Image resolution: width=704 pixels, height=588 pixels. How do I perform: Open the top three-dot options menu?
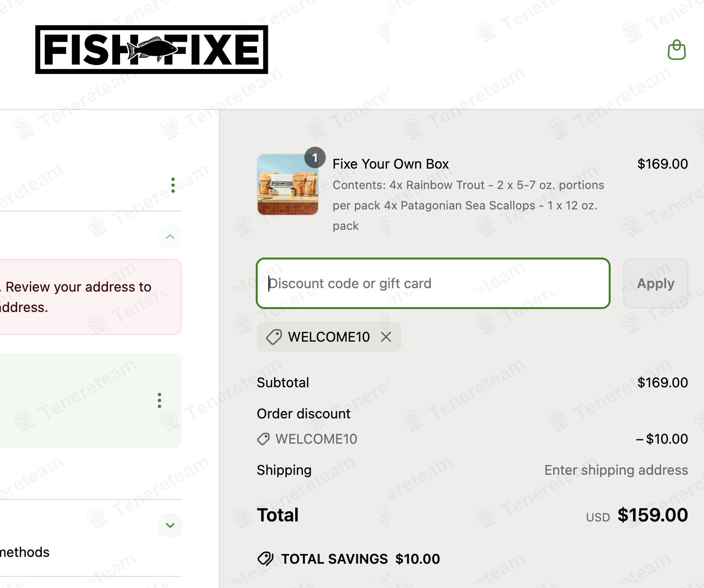(173, 185)
